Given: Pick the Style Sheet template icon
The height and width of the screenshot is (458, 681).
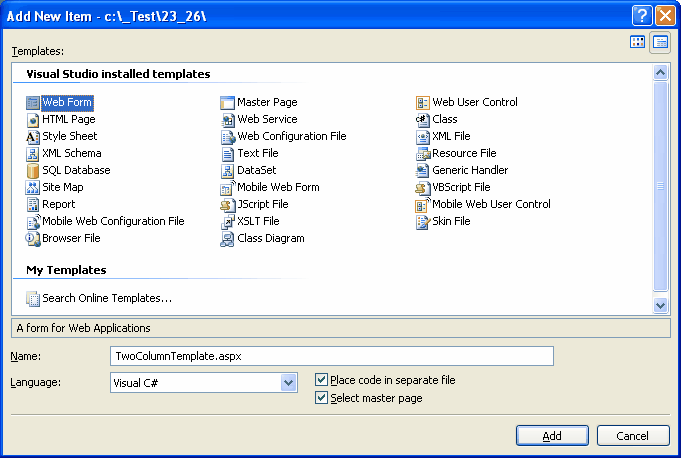Looking at the screenshot, I should pyautogui.click(x=33, y=136).
